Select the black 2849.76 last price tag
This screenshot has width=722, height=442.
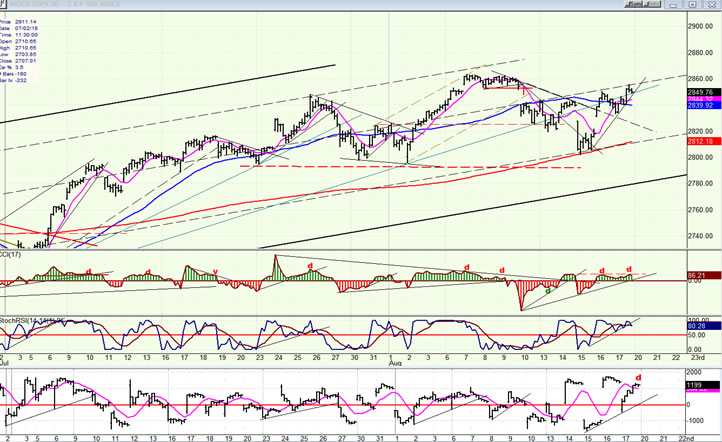[703, 92]
